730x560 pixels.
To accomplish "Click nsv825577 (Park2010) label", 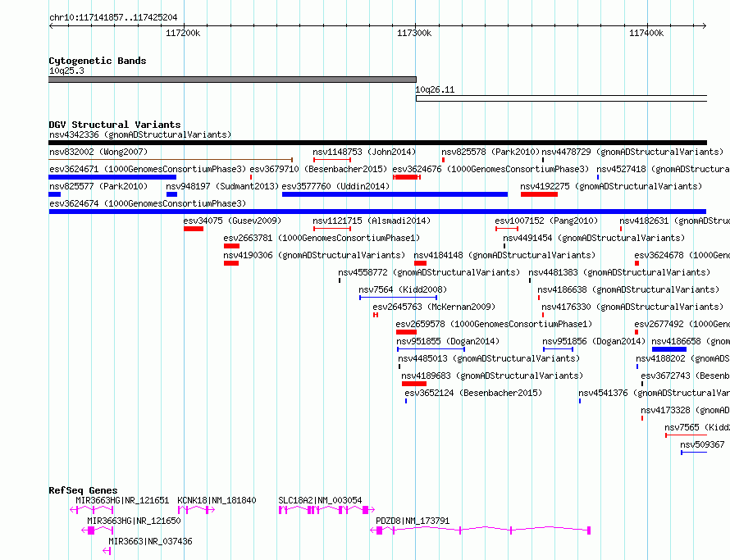I will click(98, 187).
